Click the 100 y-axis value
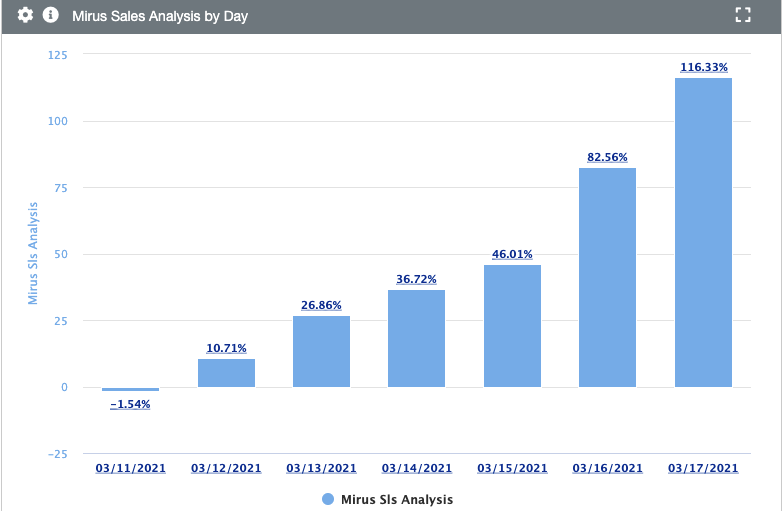783x511 pixels. (x=57, y=121)
